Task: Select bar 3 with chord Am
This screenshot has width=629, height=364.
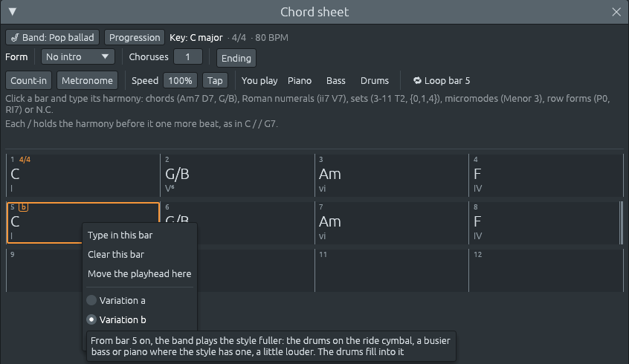Action: [392, 175]
